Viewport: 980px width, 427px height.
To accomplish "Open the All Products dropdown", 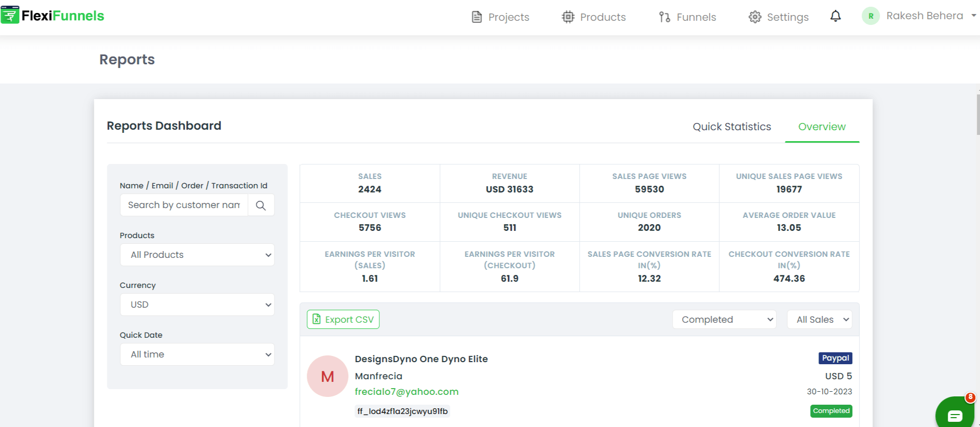I will click(x=197, y=255).
